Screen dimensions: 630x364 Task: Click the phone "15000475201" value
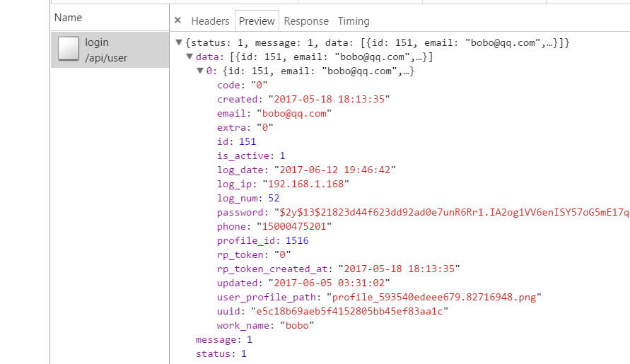pos(294,226)
